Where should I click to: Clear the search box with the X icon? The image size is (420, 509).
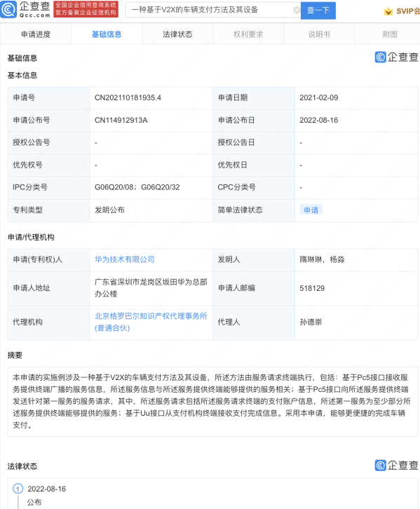297,10
